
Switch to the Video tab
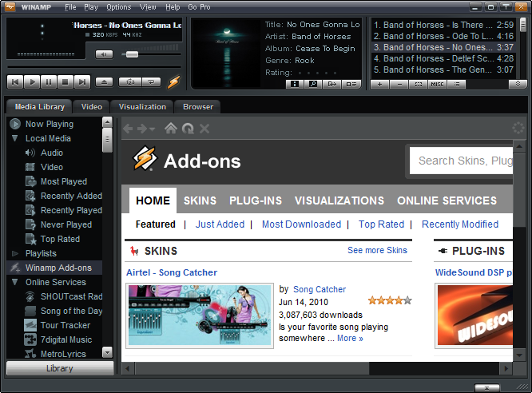[x=92, y=106]
